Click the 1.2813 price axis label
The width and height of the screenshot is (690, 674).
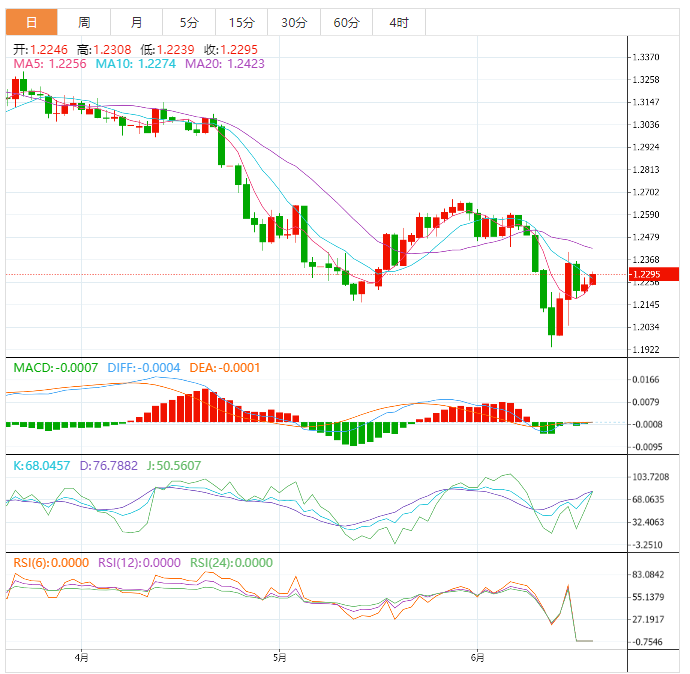pyautogui.click(x=646, y=169)
